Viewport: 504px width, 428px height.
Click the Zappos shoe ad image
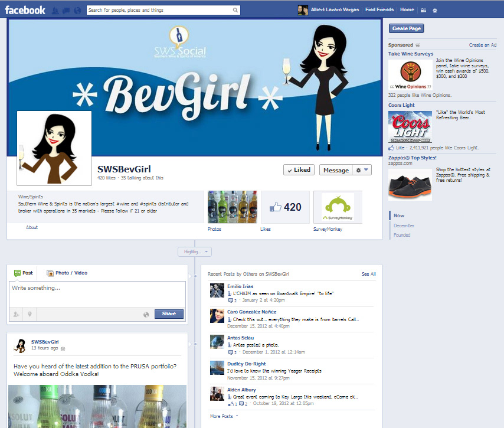pyautogui.click(x=410, y=185)
